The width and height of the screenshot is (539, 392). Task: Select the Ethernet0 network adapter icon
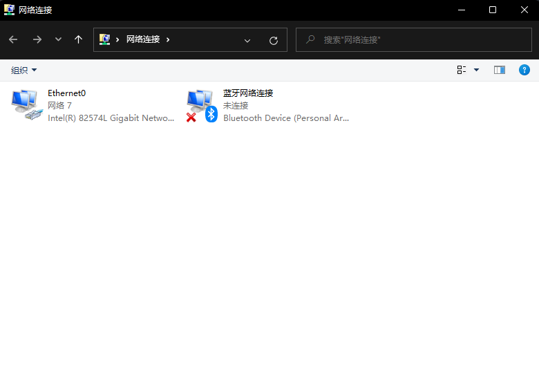coord(26,105)
